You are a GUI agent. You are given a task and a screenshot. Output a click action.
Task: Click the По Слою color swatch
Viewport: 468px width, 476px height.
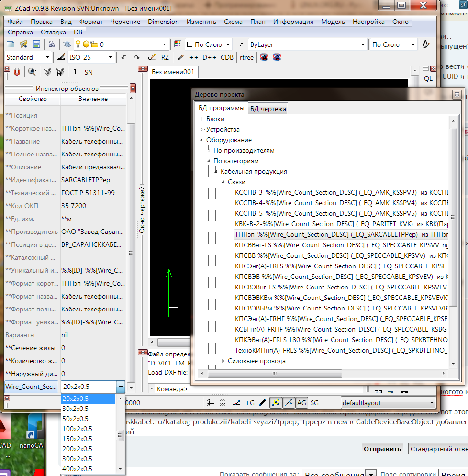click(190, 44)
